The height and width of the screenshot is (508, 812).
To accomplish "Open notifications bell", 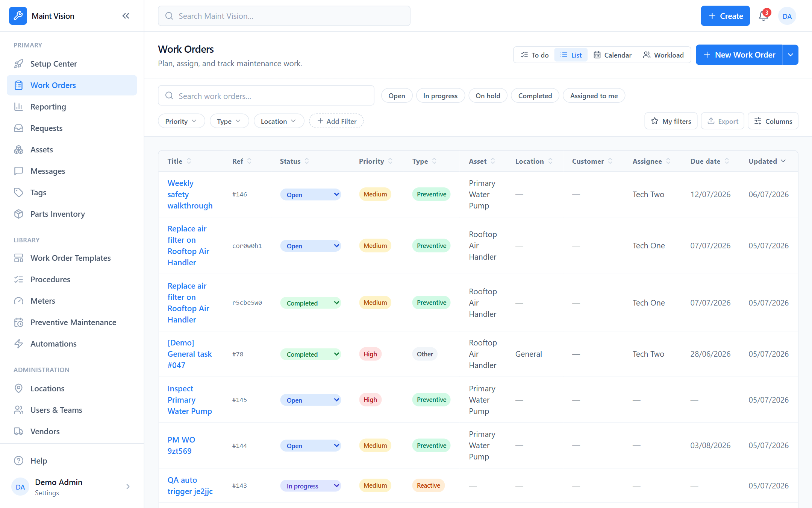I will click(764, 16).
